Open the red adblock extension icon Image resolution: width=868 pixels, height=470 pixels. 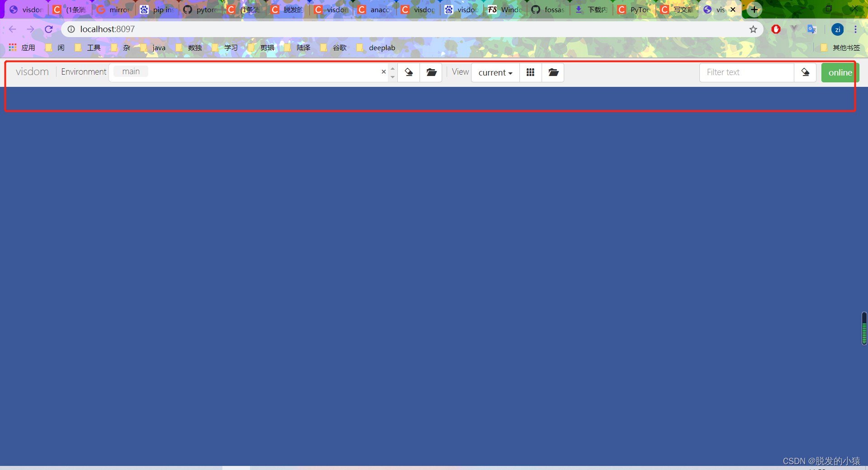click(776, 29)
